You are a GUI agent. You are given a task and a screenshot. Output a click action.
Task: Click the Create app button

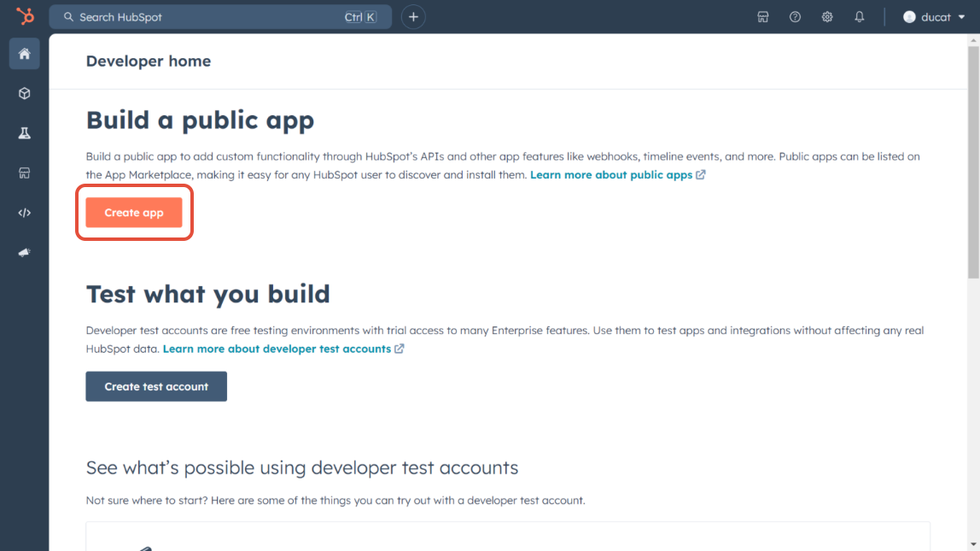pyautogui.click(x=134, y=213)
